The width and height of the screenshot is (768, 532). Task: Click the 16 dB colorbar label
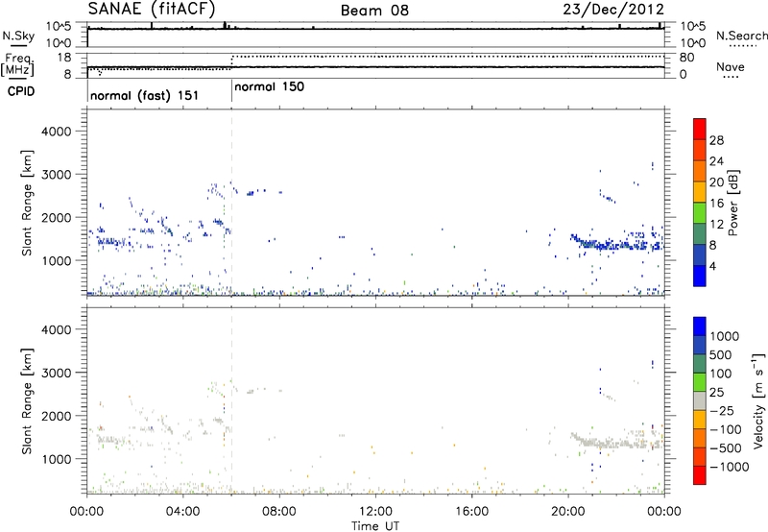(x=716, y=204)
